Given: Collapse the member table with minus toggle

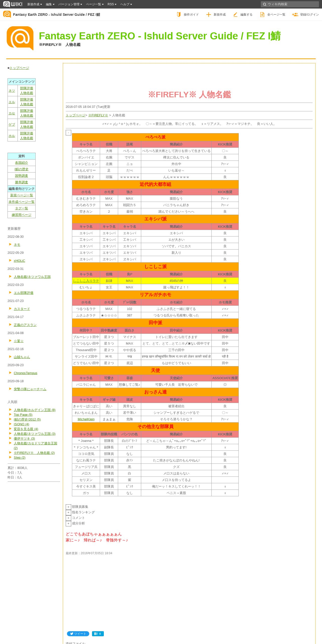Looking at the screenshot, I should [x=68, y=133].
